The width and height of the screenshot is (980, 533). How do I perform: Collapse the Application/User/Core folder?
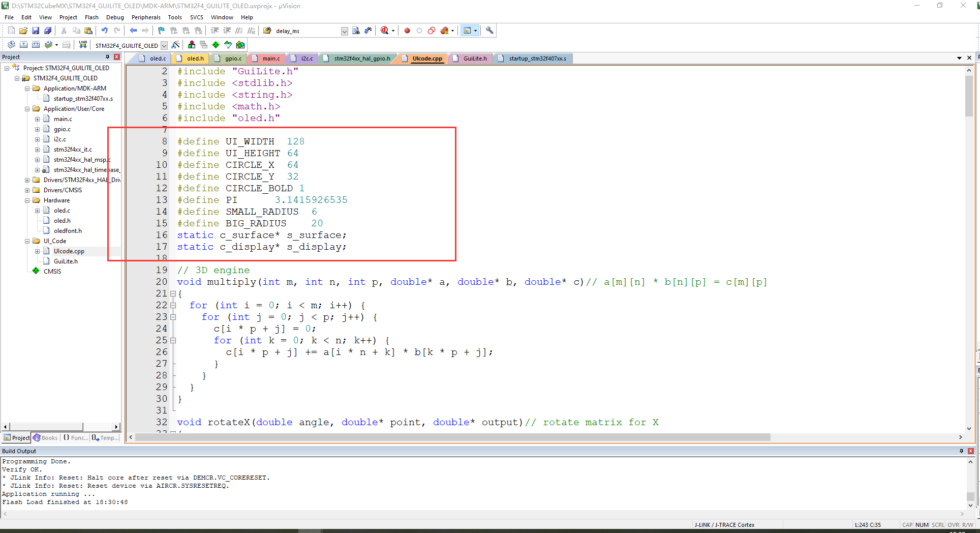point(27,108)
